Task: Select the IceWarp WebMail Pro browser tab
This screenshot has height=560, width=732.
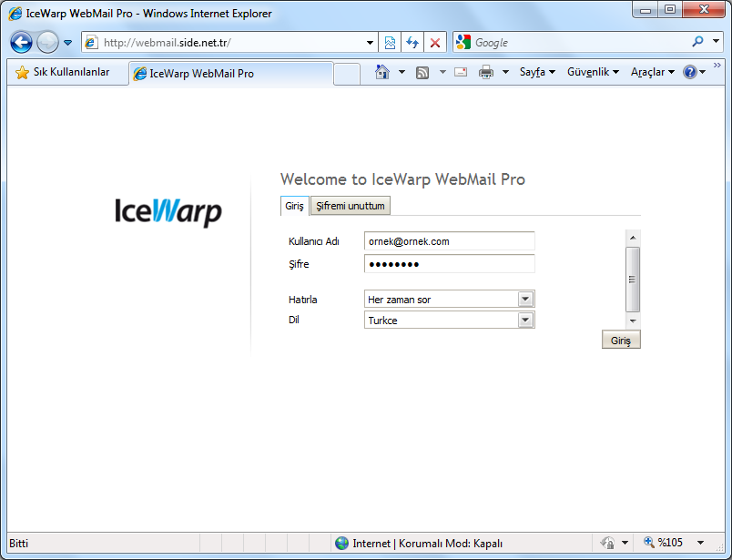Action: point(230,74)
